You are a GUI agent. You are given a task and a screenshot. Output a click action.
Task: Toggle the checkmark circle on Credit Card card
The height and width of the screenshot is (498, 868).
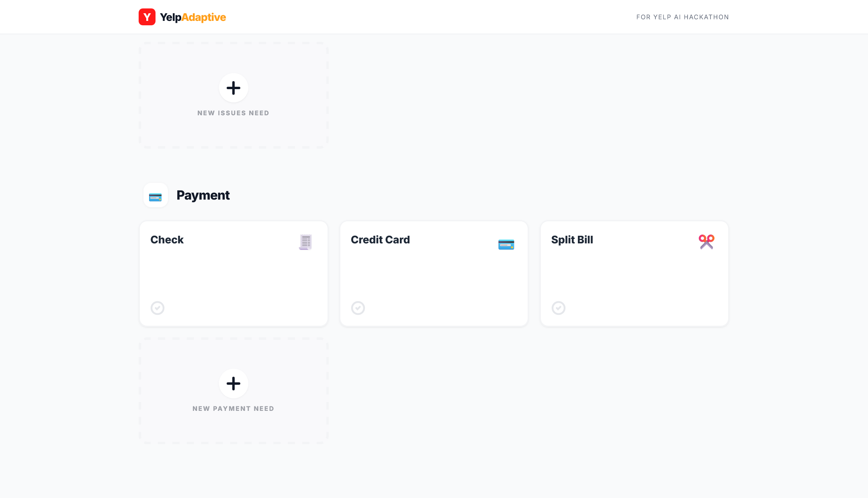click(358, 308)
